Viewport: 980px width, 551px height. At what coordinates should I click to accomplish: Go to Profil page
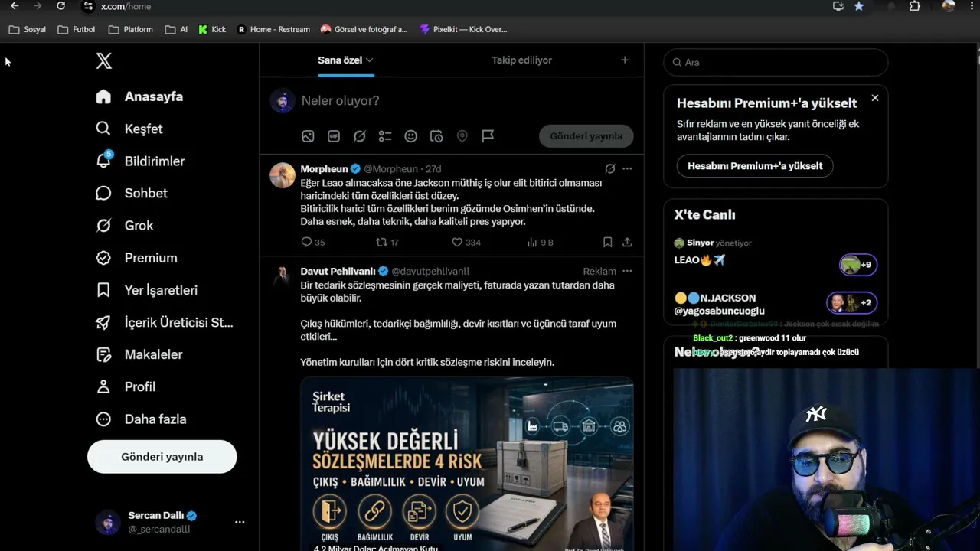pyautogui.click(x=126, y=386)
